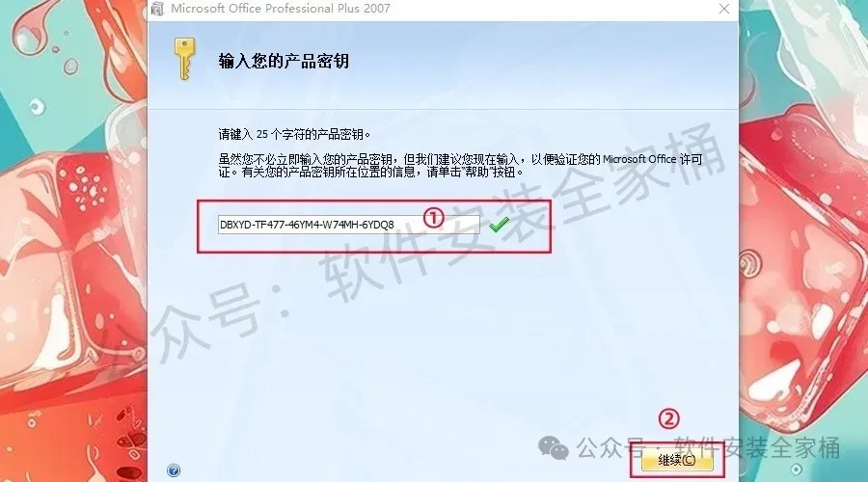Click the quoted 帮助 word in the instructions
This screenshot has height=482, width=868.
tap(476, 173)
